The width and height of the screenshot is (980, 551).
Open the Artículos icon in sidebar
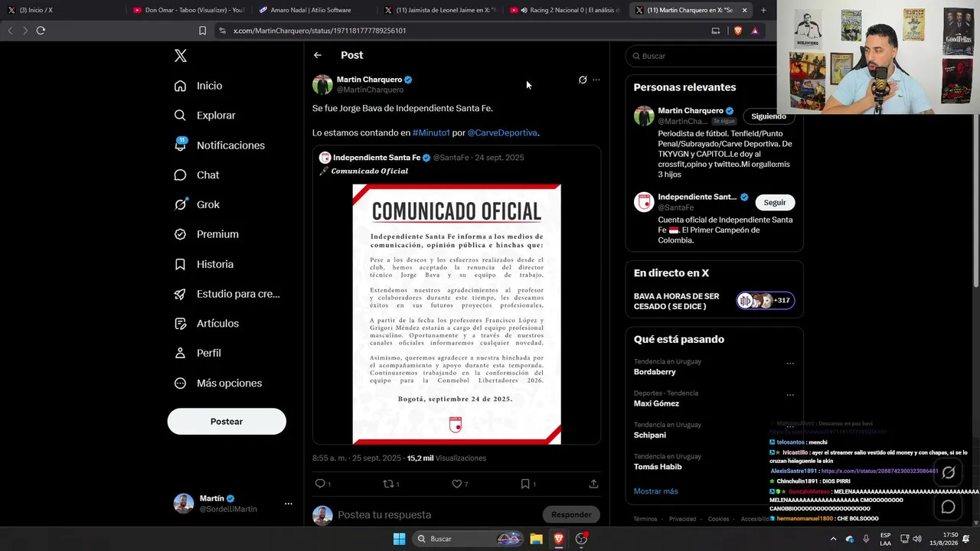[x=180, y=324]
